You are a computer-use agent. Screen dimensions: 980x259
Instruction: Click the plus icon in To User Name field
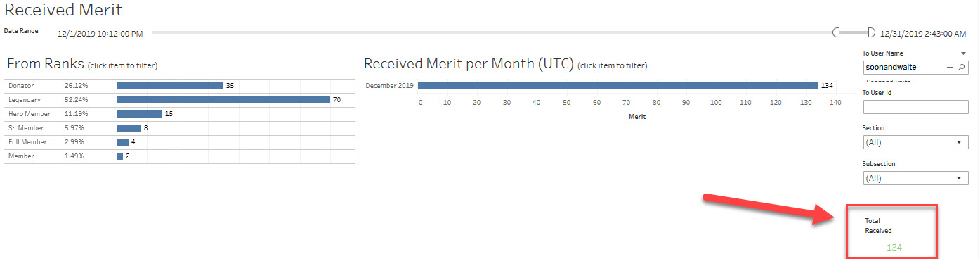tap(950, 67)
